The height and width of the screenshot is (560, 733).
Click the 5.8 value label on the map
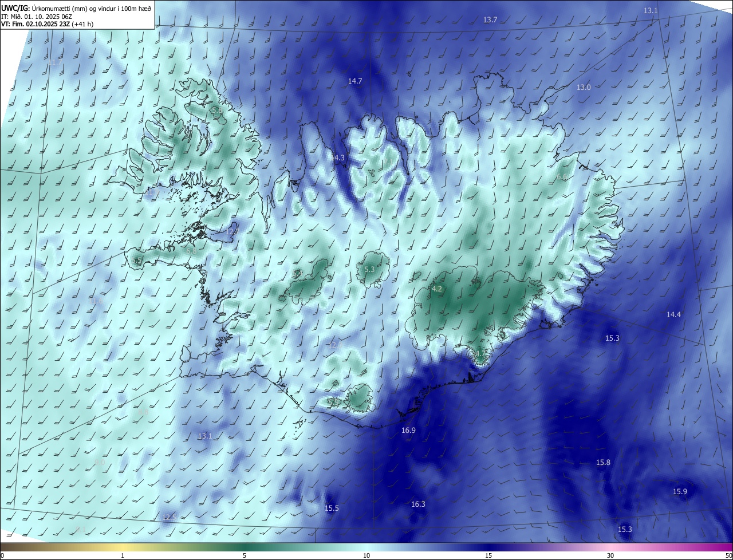pyautogui.click(x=216, y=110)
